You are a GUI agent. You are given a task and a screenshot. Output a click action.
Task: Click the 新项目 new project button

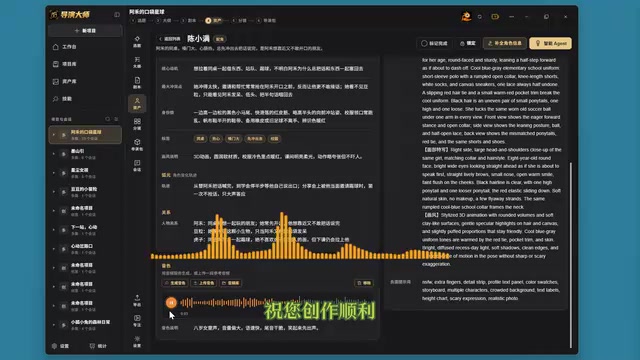click(85, 31)
